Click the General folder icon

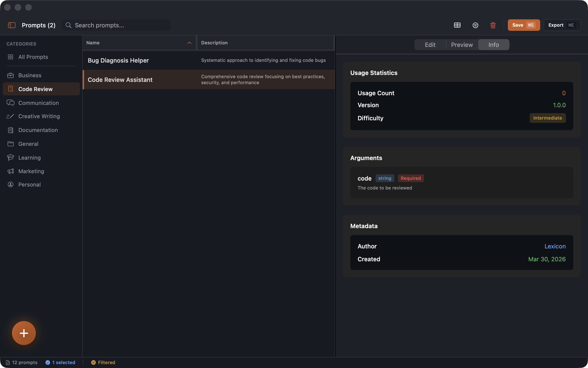[10, 144]
